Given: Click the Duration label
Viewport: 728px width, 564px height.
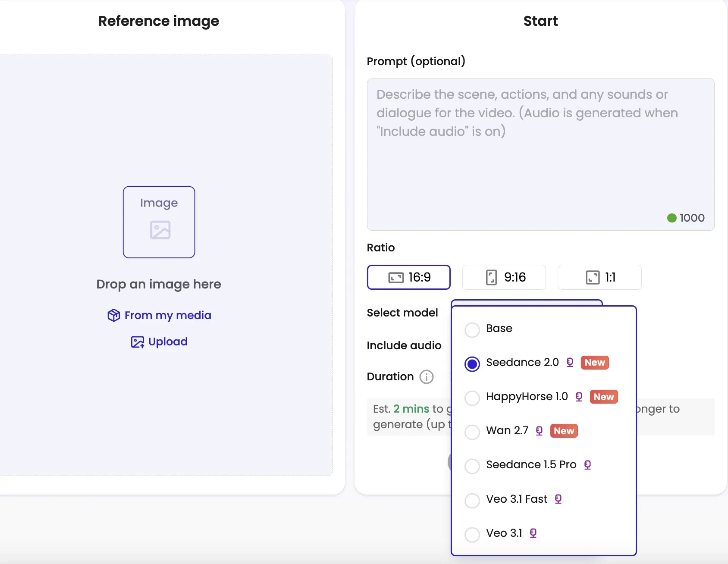Looking at the screenshot, I should point(390,376).
